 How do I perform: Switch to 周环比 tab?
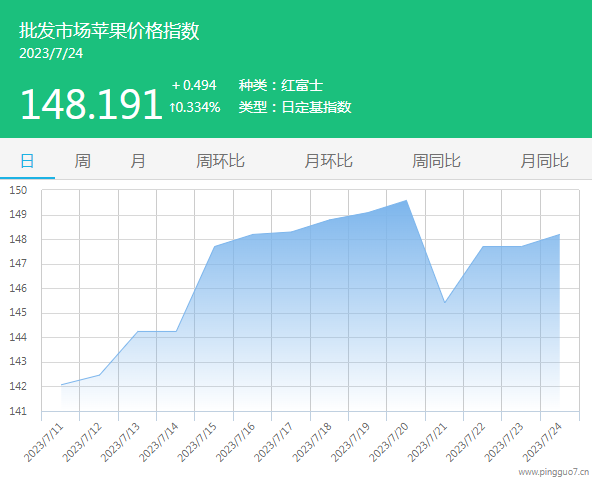point(220,161)
